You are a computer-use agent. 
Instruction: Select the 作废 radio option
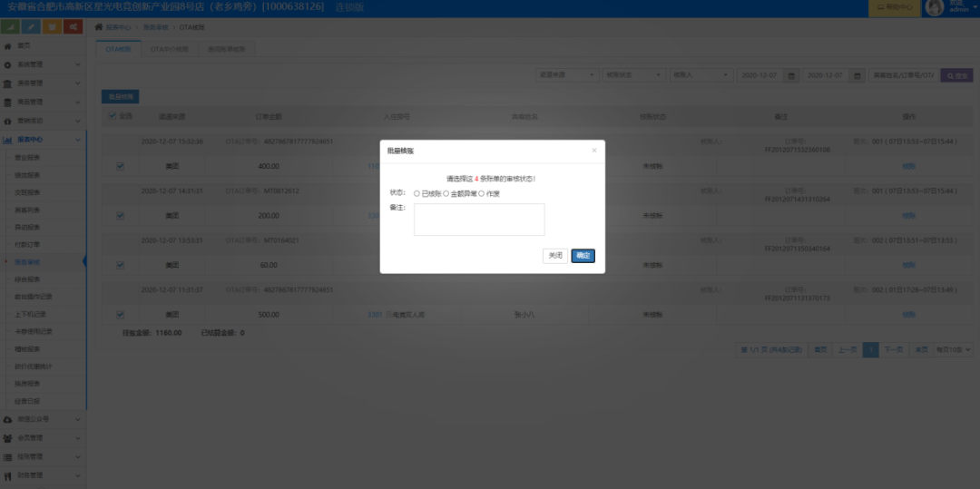tap(481, 193)
